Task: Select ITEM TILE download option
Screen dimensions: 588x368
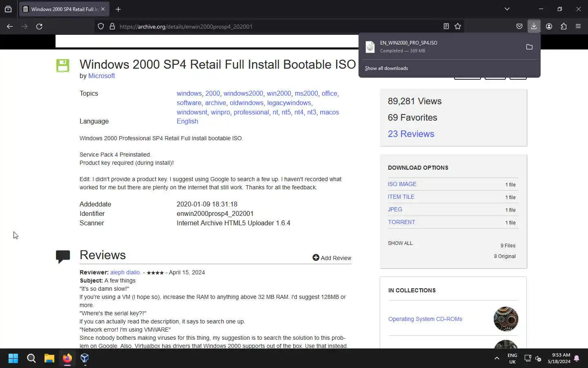Action: pos(401,197)
